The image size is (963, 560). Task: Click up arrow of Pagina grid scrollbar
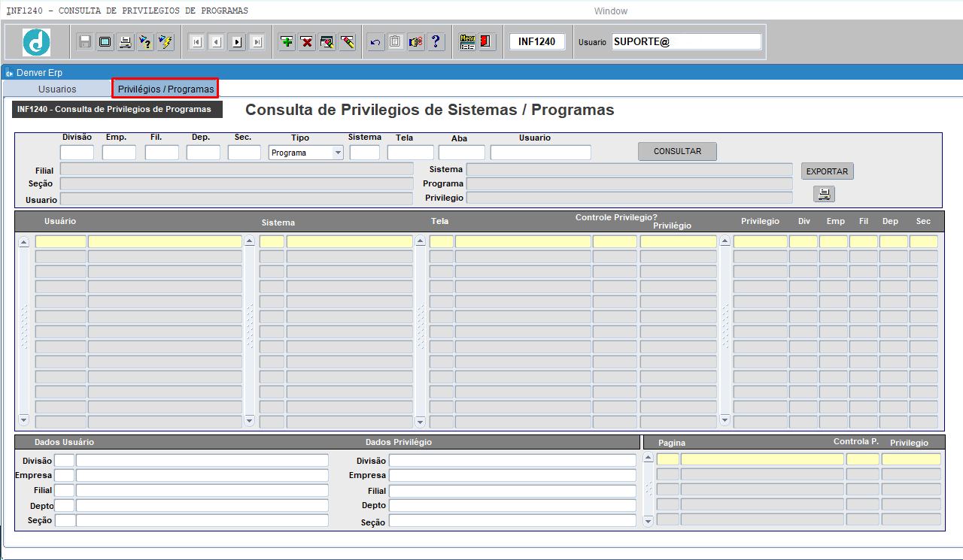point(649,459)
